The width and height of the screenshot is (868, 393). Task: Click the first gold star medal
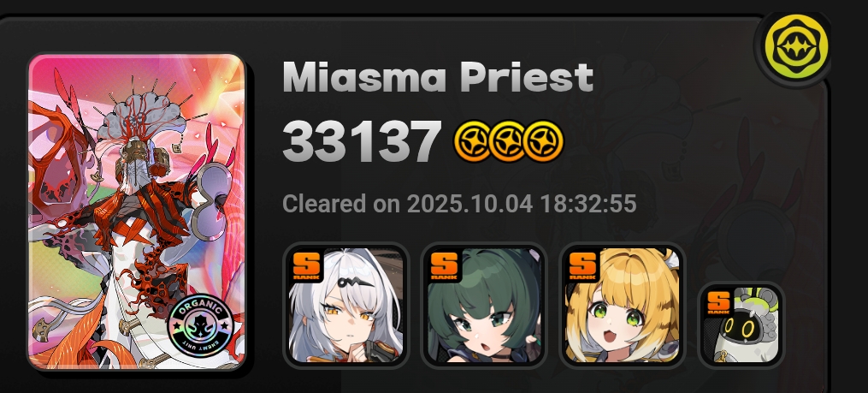coord(472,141)
